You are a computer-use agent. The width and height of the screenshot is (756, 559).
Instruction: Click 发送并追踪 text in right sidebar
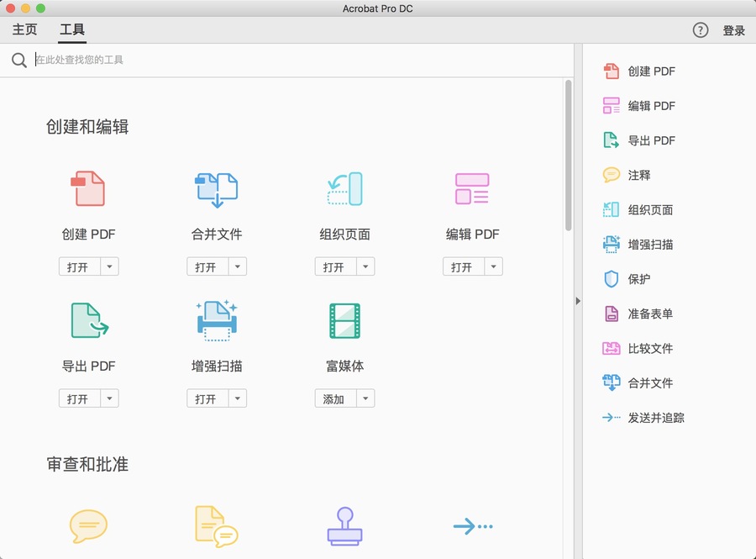[656, 418]
